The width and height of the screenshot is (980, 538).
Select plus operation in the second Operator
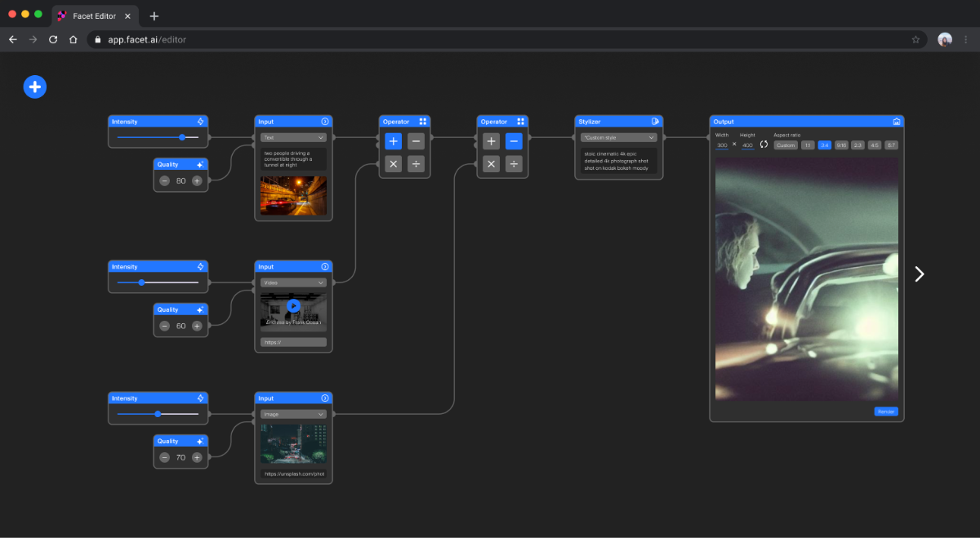point(491,141)
